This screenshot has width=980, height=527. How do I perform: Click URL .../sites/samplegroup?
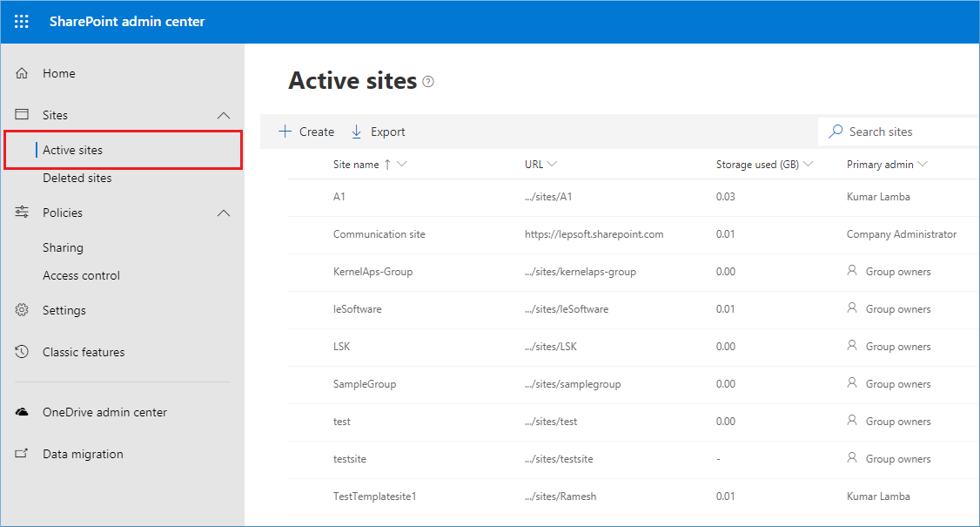[x=573, y=384]
